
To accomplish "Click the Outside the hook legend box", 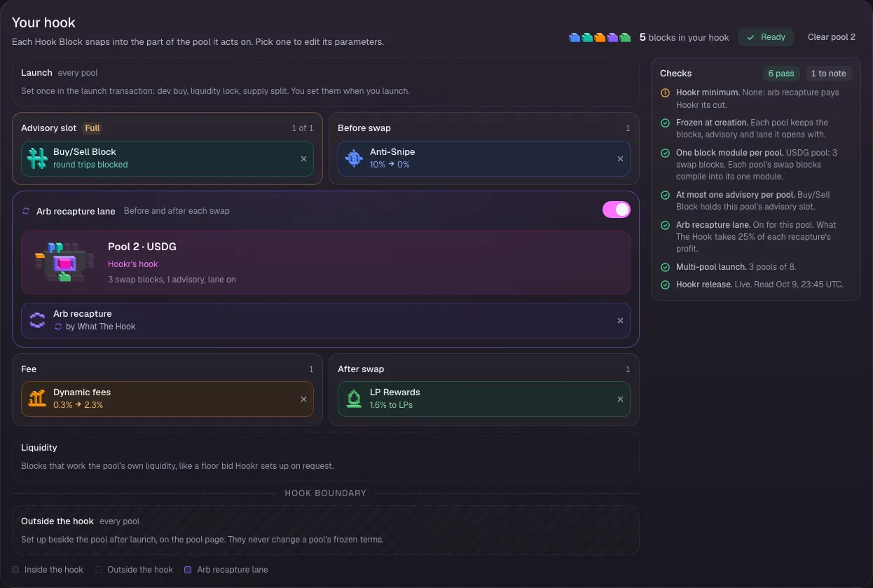I will (98, 570).
